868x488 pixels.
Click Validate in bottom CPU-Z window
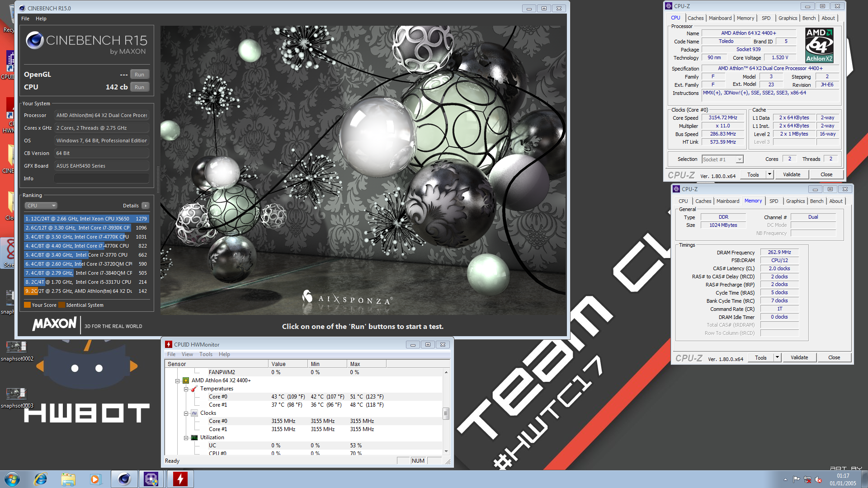click(799, 358)
